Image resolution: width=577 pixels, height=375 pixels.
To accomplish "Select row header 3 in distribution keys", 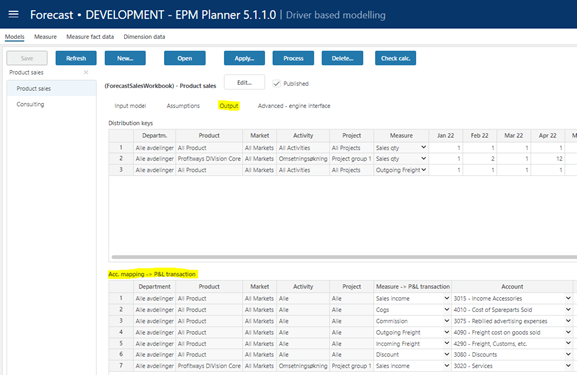I will [121, 170].
